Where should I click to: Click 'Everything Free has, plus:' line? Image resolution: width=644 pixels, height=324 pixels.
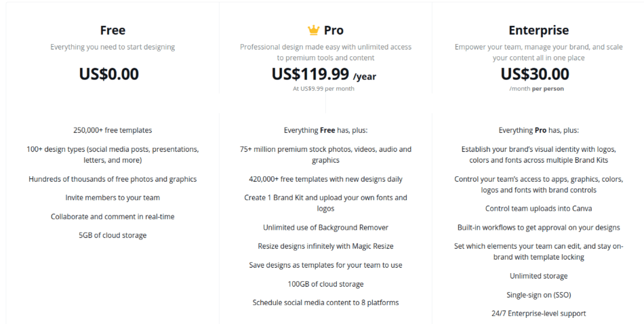[x=325, y=130]
